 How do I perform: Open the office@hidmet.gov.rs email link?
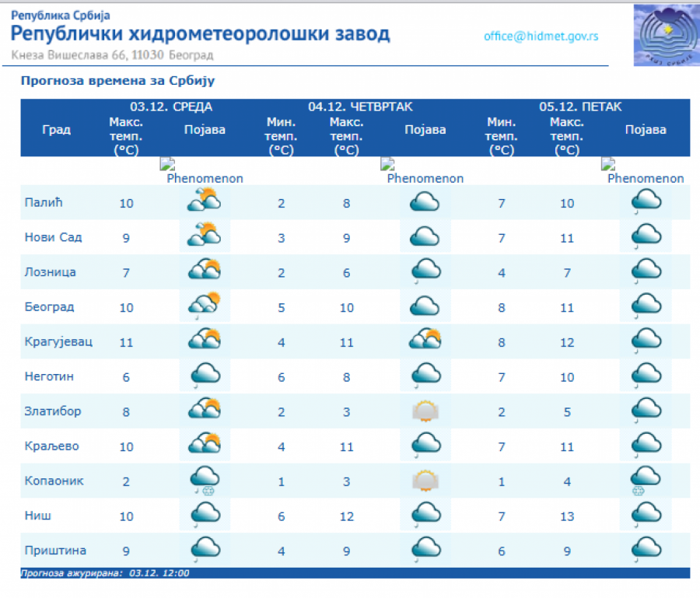(x=541, y=36)
